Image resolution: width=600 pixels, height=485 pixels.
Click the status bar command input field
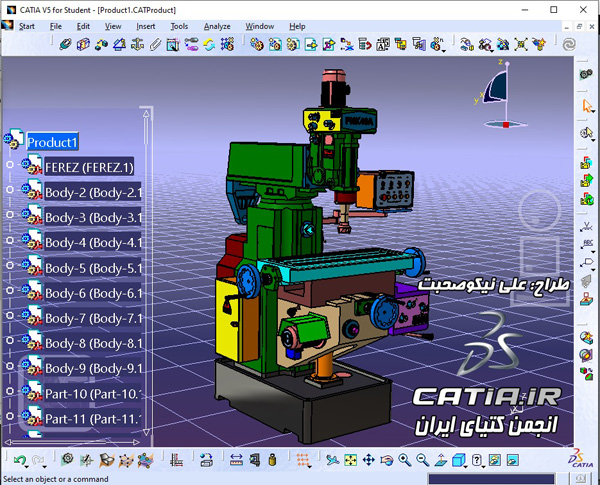(x=491, y=478)
